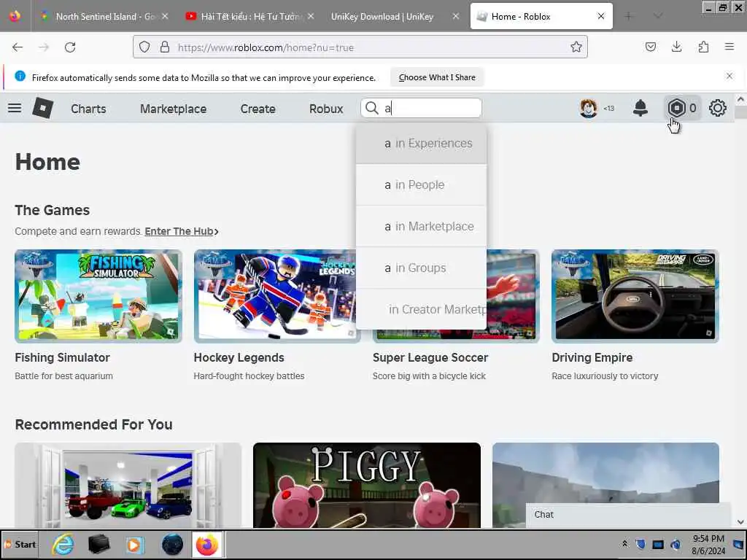Click Fishing Simulator title text
This screenshot has width=747, height=560.
[63, 357]
